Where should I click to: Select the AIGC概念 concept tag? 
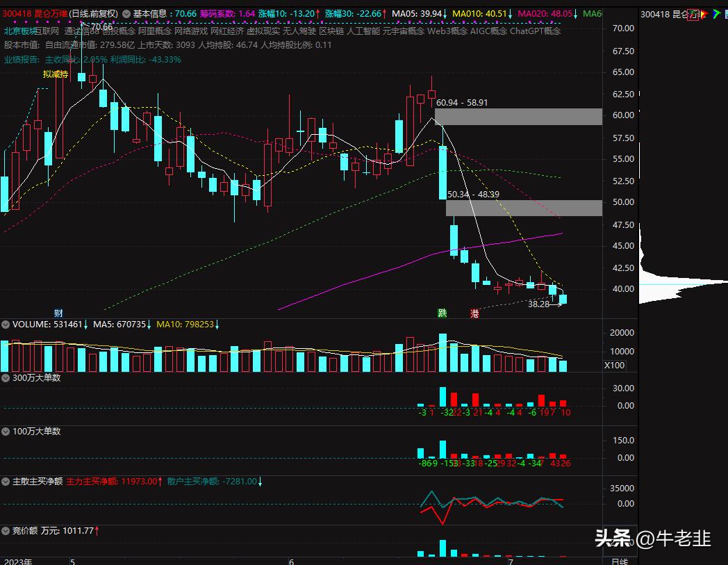click(488, 31)
